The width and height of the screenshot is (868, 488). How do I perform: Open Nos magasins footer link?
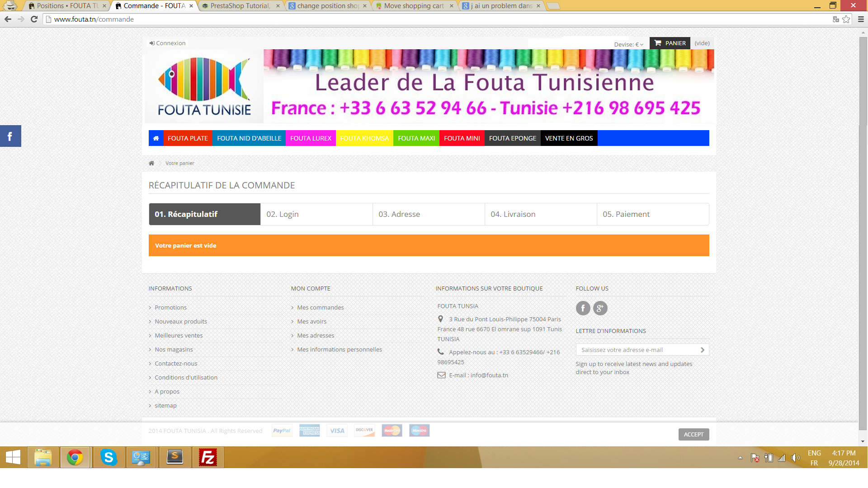pyautogui.click(x=174, y=349)
